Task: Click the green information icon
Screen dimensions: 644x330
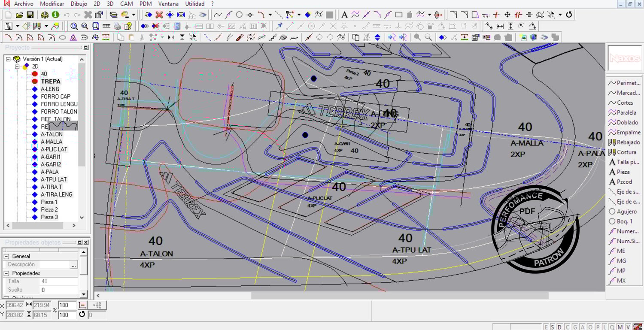Action: [55, 15]
